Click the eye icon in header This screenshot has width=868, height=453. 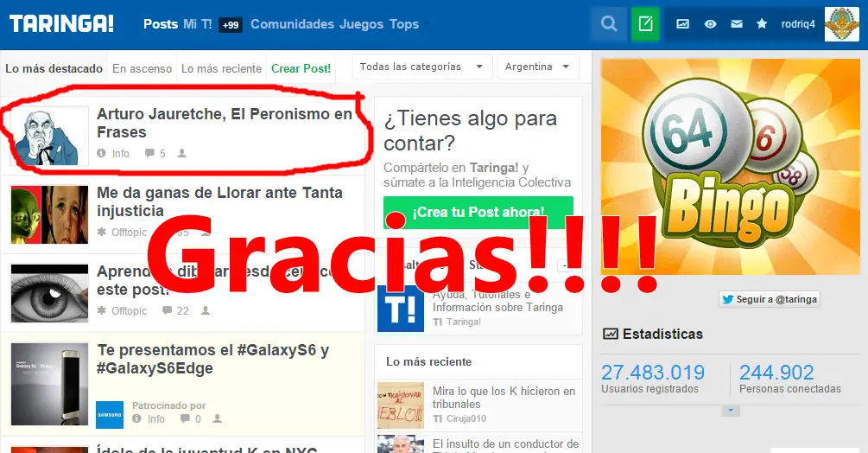click(710, 24)
